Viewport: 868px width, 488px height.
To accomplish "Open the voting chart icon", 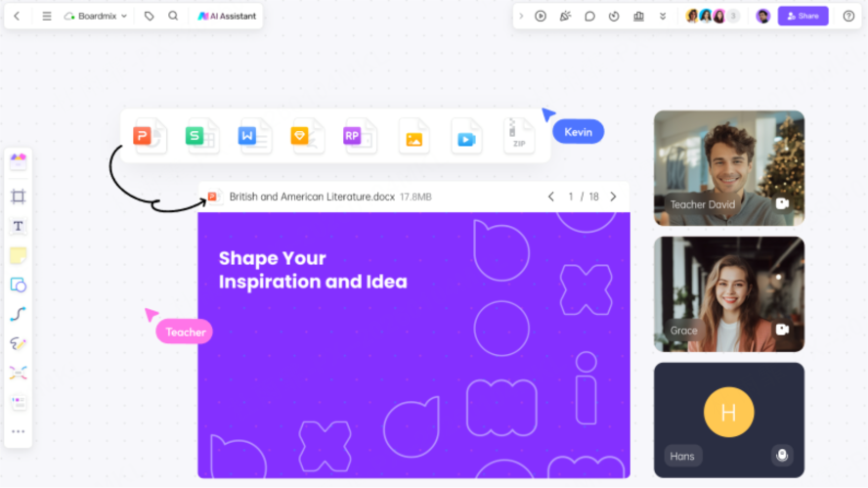I will click(x=639, y=16).
